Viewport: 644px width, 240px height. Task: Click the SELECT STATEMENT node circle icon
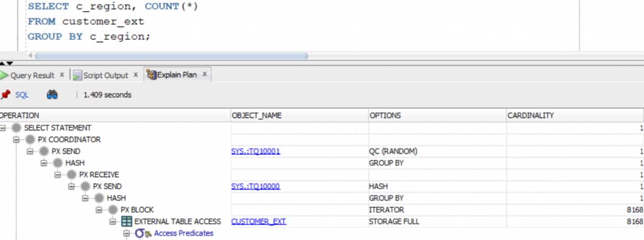pos(16,128)
